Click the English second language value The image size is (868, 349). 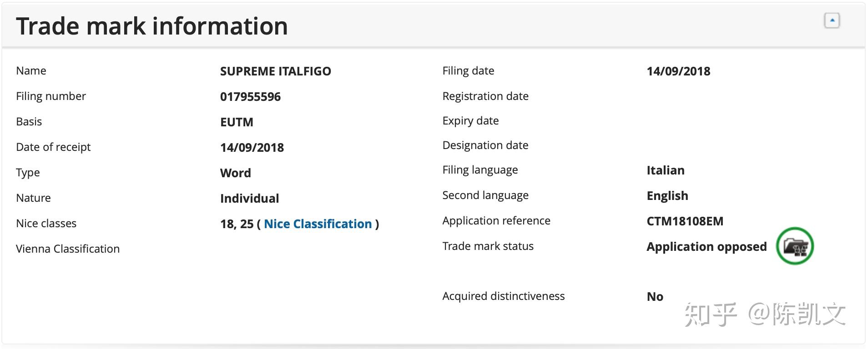(x=667, y=195)
